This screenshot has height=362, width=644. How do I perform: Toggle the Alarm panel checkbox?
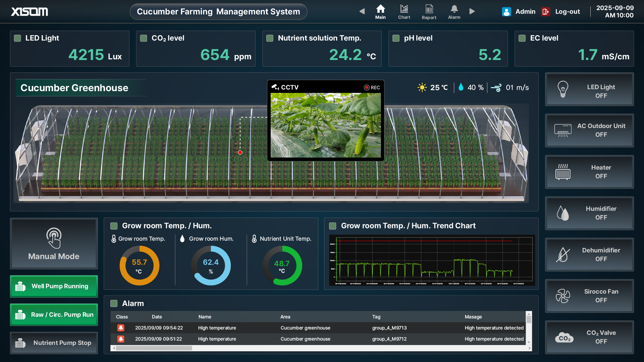coord(114,303)
